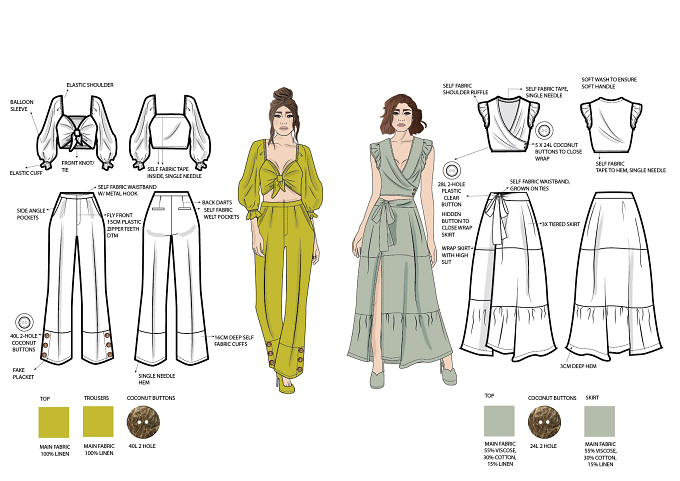Click the button outline beside the wrap top
This screenshot has width=680, height=481.
[x=544, y=131]
